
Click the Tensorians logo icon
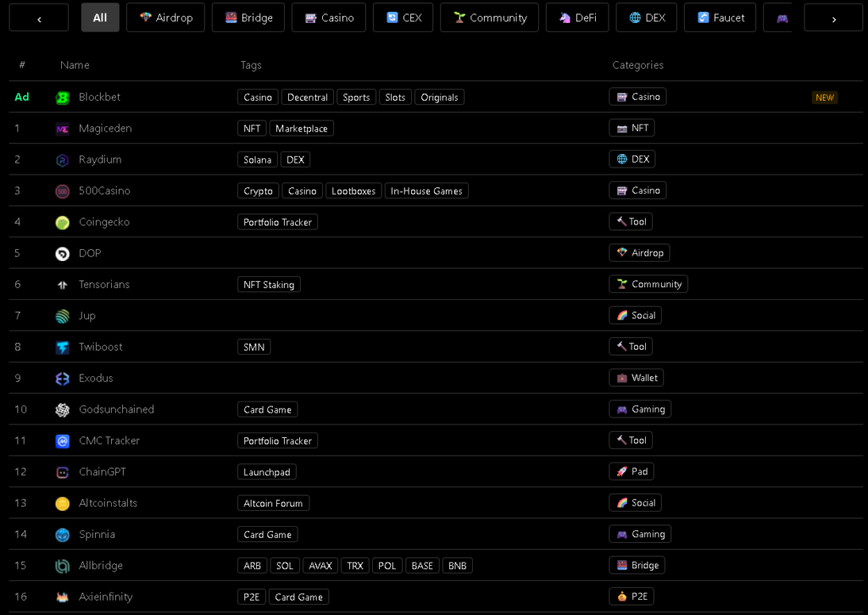(62, 285)
